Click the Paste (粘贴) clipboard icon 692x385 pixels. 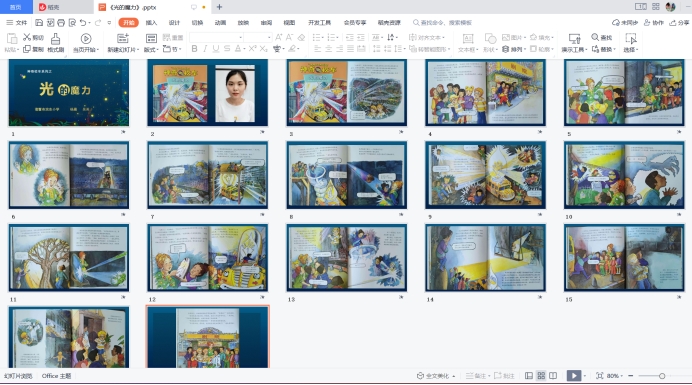point(11,39)
